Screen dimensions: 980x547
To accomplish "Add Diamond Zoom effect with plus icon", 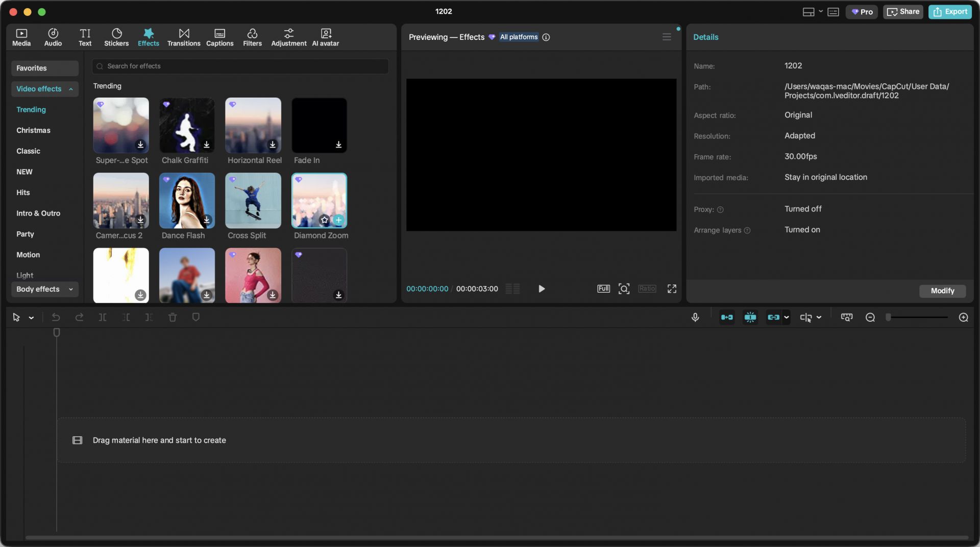I will coord(338,220).
